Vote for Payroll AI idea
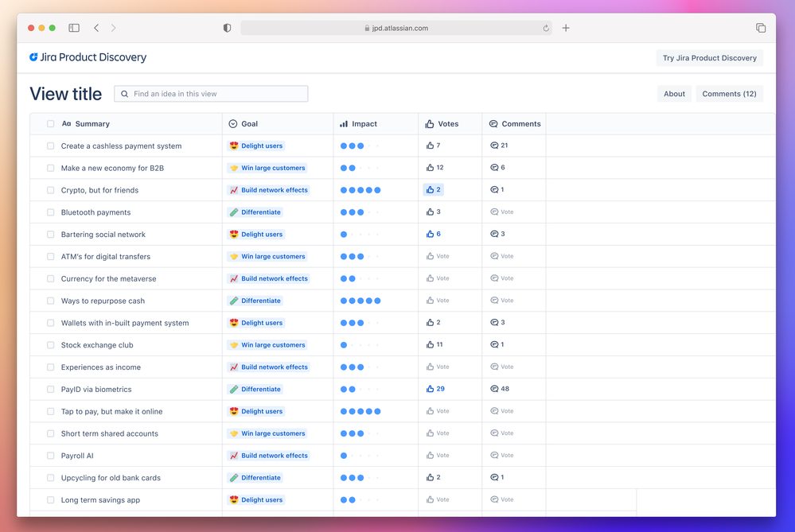This screenshot has width=795, height=532. pos(438,456)
